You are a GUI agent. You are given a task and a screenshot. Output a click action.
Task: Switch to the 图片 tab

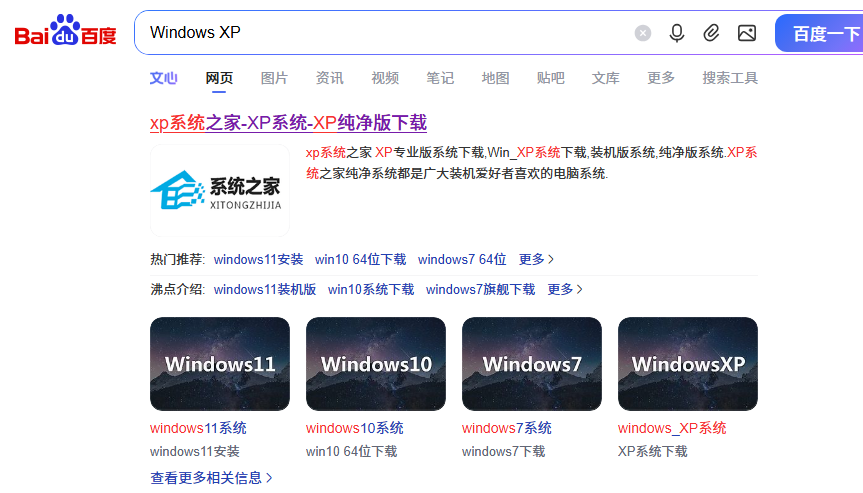point(274,78)
